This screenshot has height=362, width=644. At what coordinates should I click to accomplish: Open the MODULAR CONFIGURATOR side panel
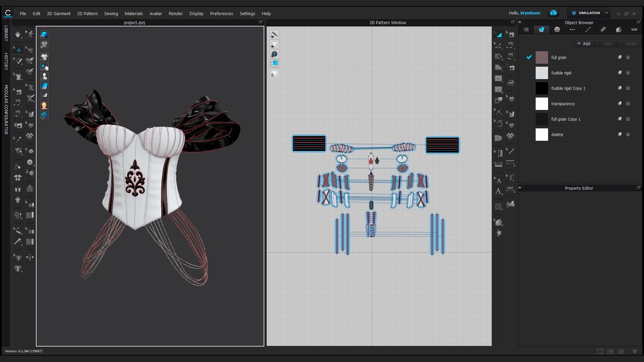click(x=6, y=110)
